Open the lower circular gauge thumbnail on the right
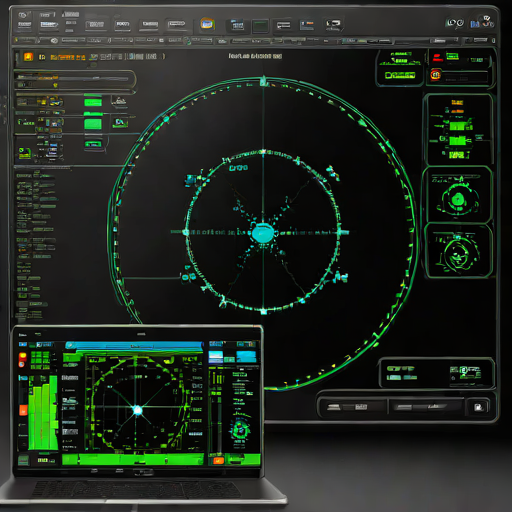 pyautogui.click(x=458, y=251)
